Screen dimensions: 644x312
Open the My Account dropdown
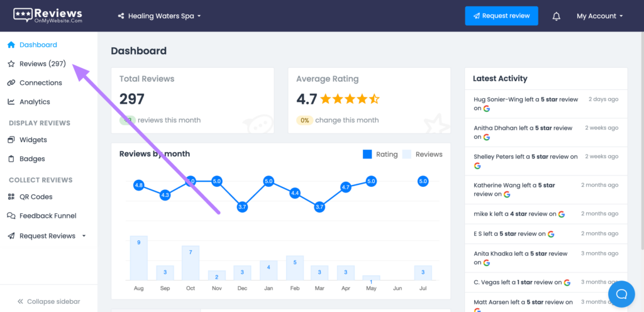pyautogui.click(x=599, y=16)
